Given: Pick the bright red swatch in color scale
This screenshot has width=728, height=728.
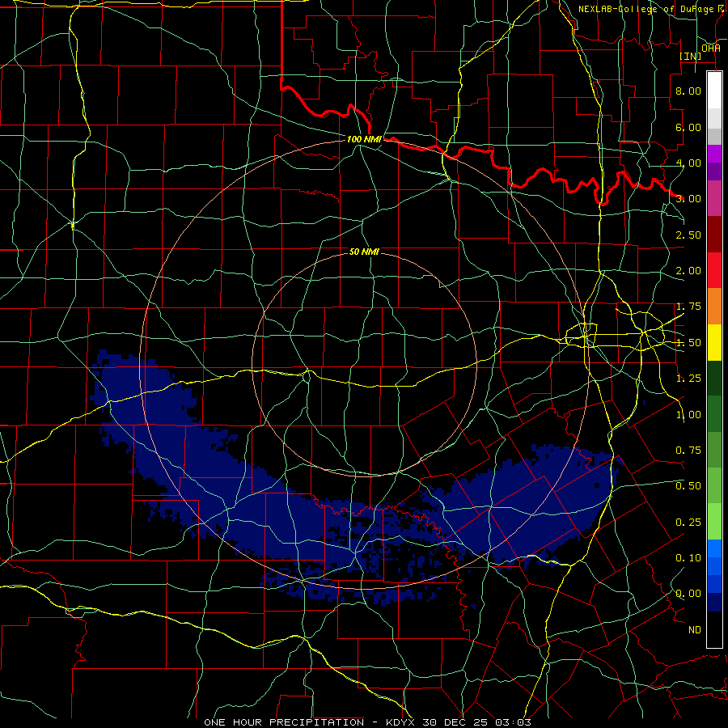Looking at the screenshot, I should [x=714, y=270].
